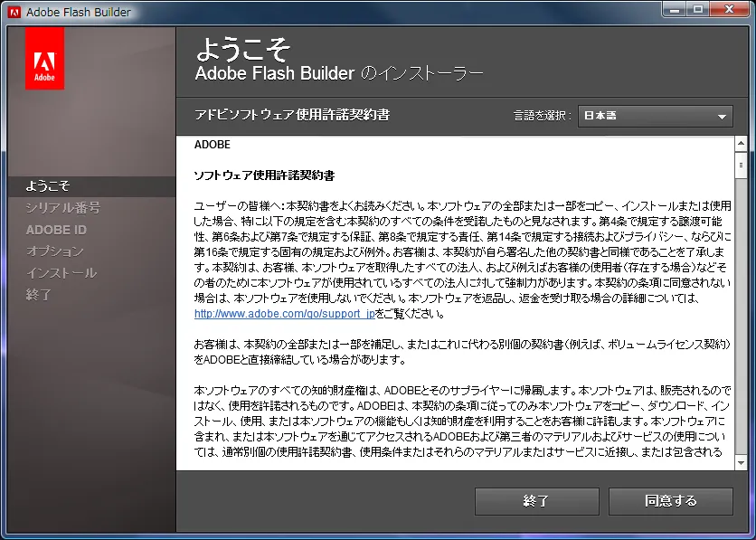
Task: Select the 終了 step in the sidebar
Action: [x=39, y=295]
